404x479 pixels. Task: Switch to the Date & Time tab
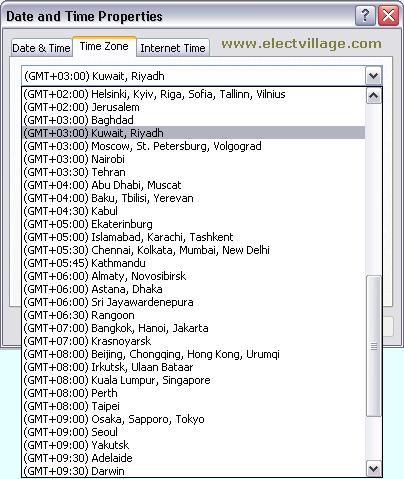[x=41, y=48]
